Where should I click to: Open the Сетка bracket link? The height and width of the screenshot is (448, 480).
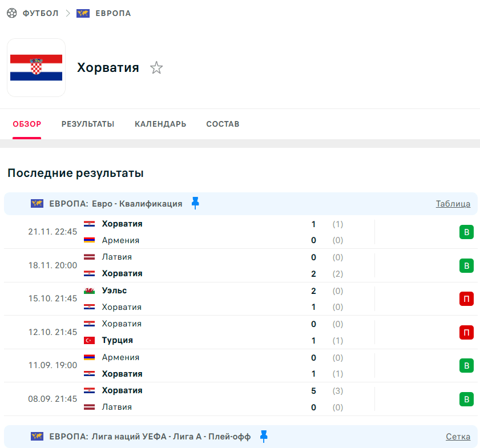[458, 437]
